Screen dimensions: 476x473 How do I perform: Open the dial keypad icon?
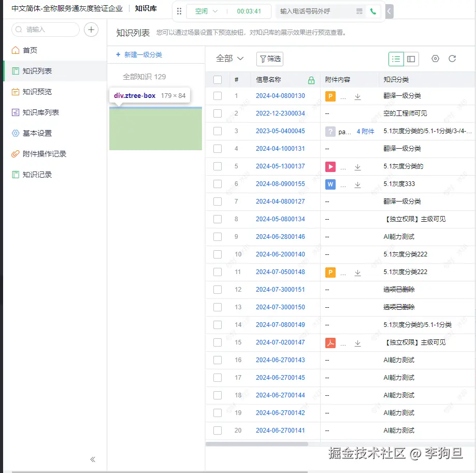[x=359, y=11]
